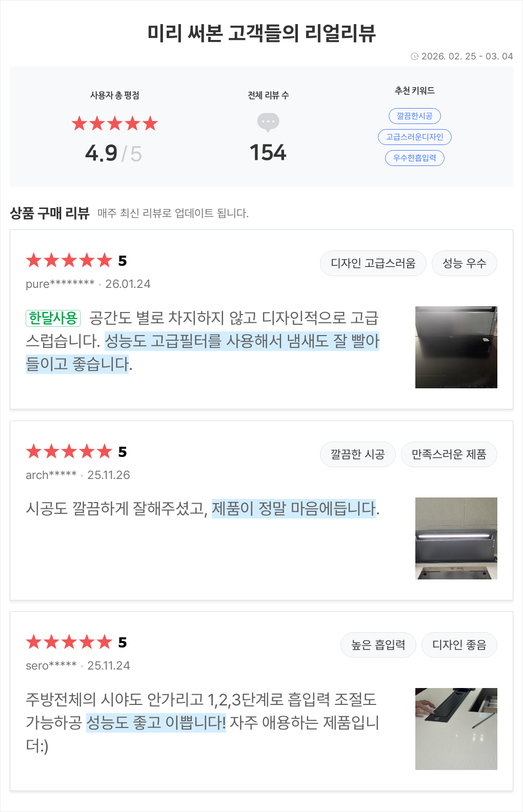Click the 디자인 고급스러움 review tag
The image size is (523, 812).
pos(373,263)
